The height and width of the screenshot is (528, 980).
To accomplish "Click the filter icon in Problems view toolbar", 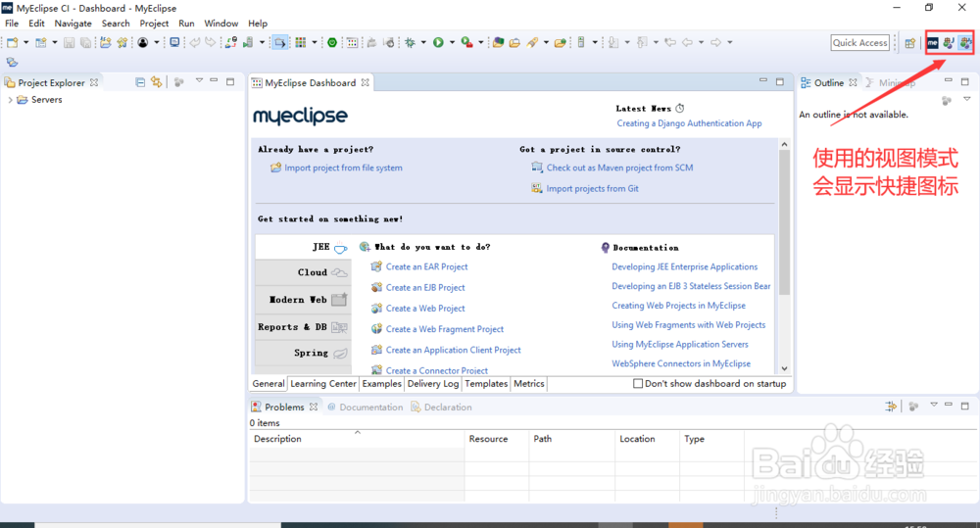I will 891,407.
